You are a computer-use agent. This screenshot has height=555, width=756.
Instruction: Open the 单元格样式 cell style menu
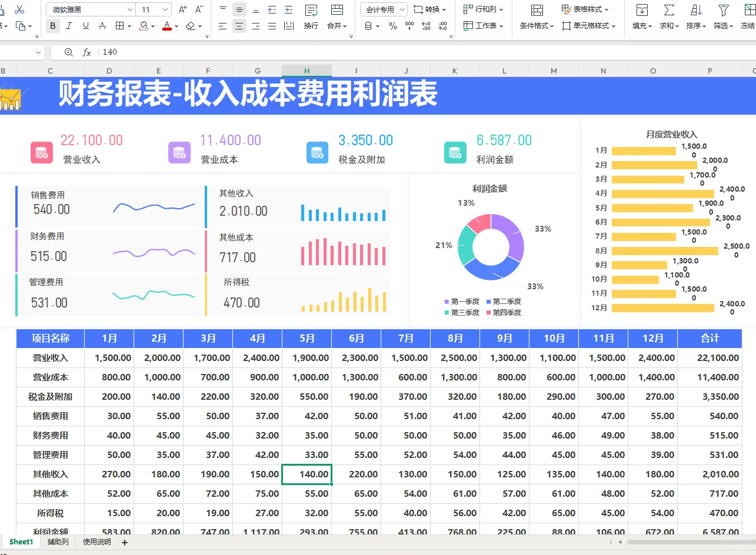[589, 26]
